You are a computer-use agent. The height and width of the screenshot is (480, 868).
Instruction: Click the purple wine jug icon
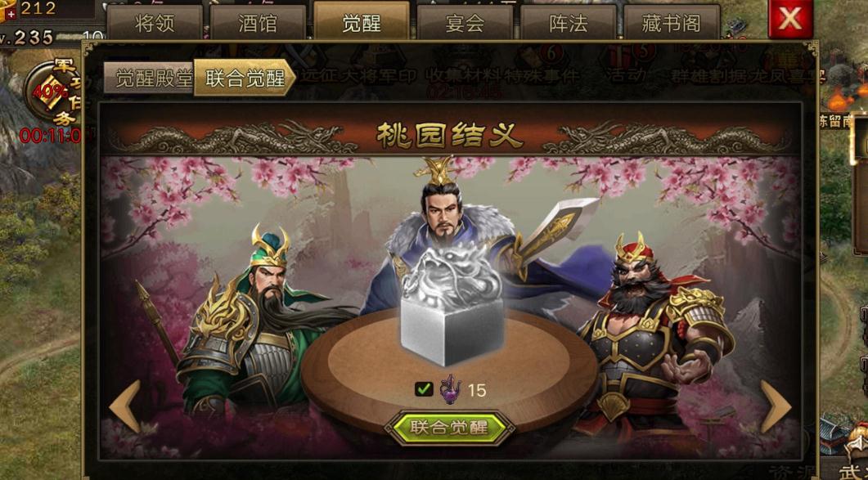coord(450,389)
